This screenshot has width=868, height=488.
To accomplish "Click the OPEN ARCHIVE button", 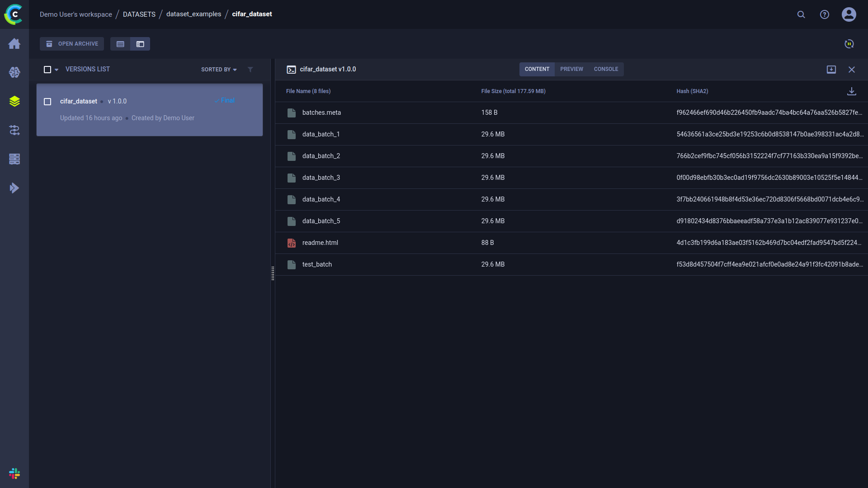I will [x=71, y=43].
